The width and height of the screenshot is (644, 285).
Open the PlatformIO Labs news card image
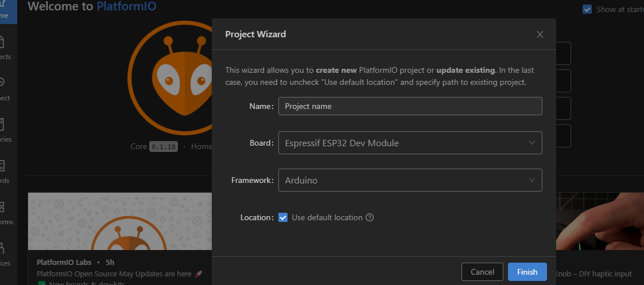[120, 221]
